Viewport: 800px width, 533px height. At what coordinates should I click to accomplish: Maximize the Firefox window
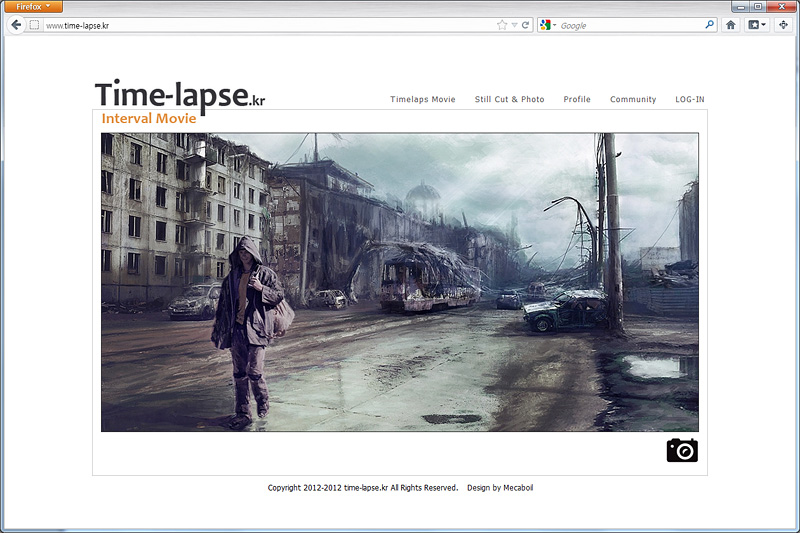[758, 7]
